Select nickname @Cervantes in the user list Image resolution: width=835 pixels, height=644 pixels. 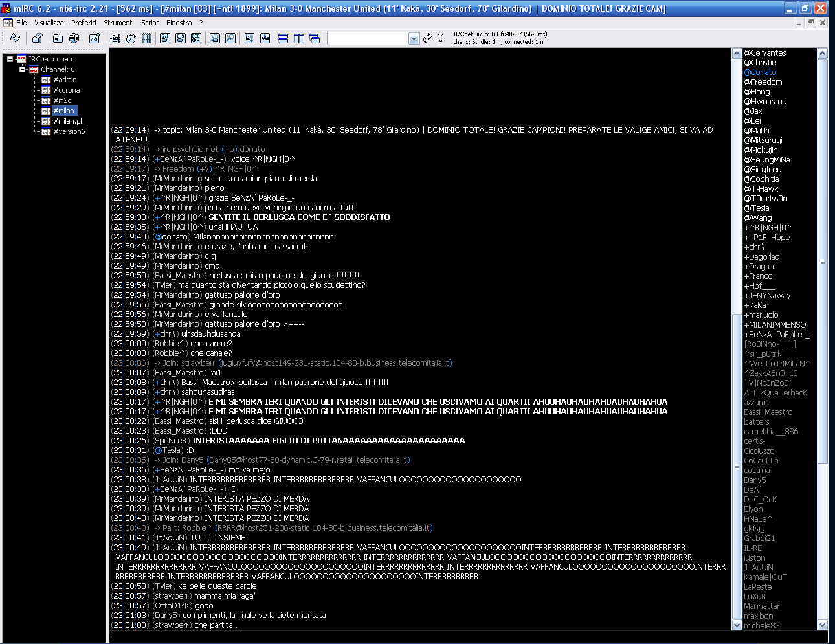[765, 53]
